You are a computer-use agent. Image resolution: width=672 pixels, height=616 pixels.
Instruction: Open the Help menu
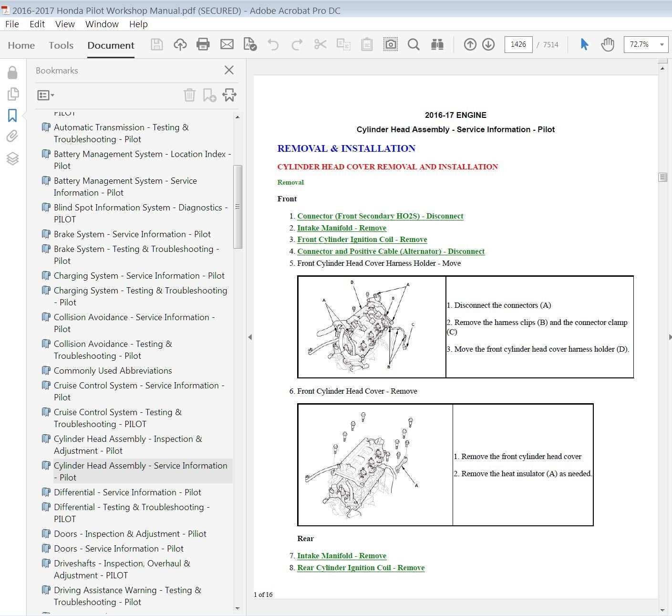coord(138,24)
